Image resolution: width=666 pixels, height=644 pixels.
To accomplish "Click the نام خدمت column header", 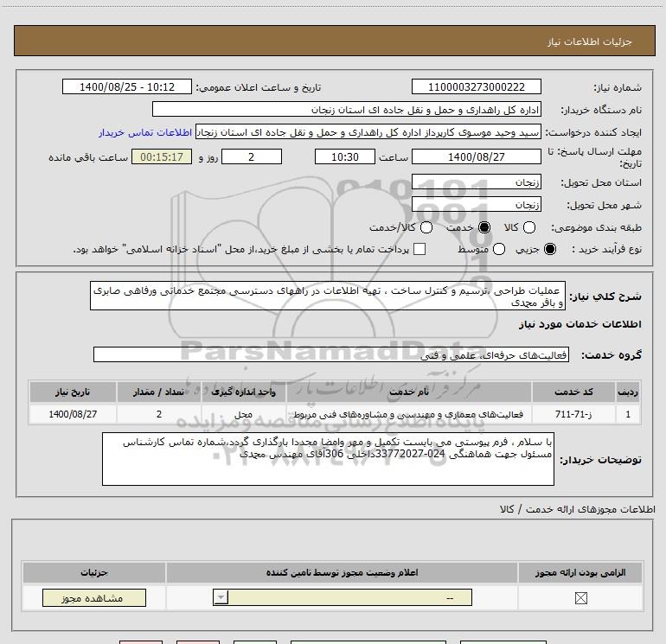I will pos(409,392).
